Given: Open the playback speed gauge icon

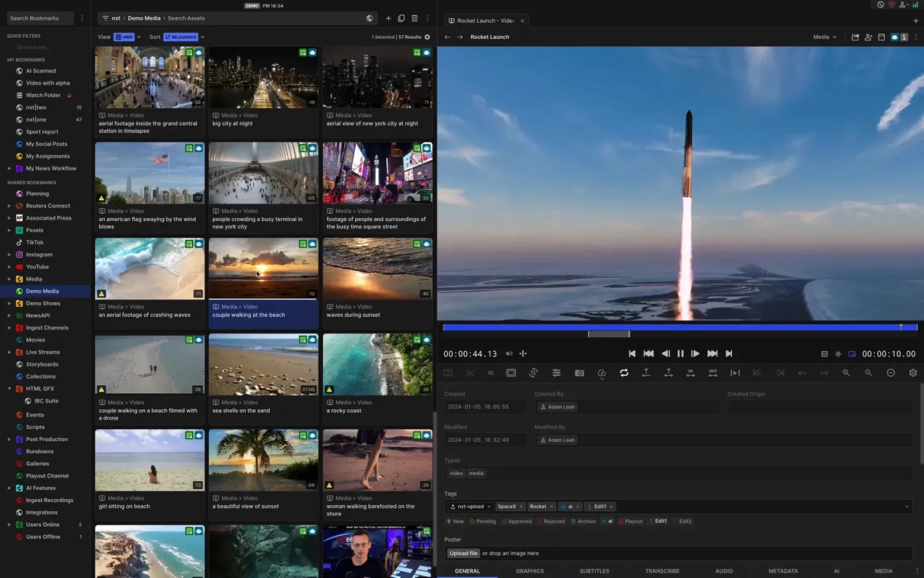Looking at the screenshot, I should [x=602, y=373].
